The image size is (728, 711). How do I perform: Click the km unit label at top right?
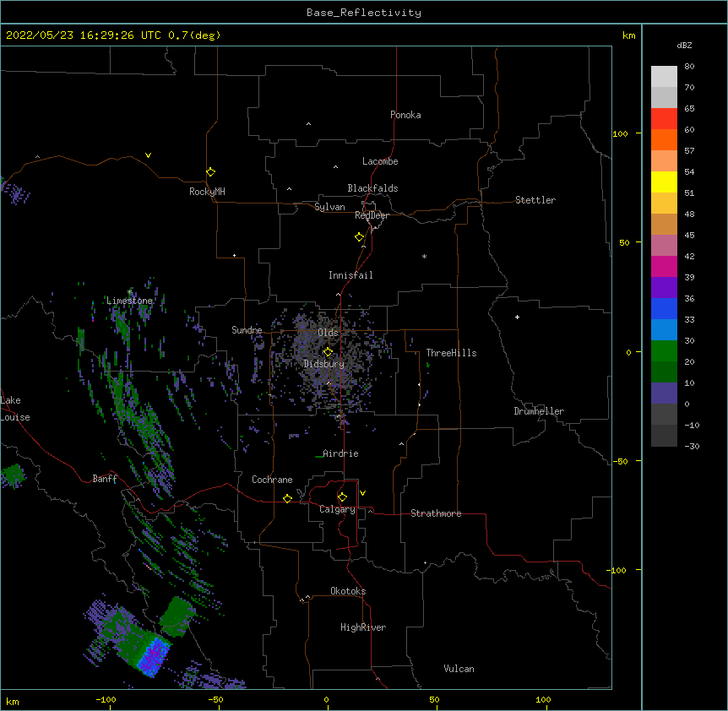click(x=628, y=35)
